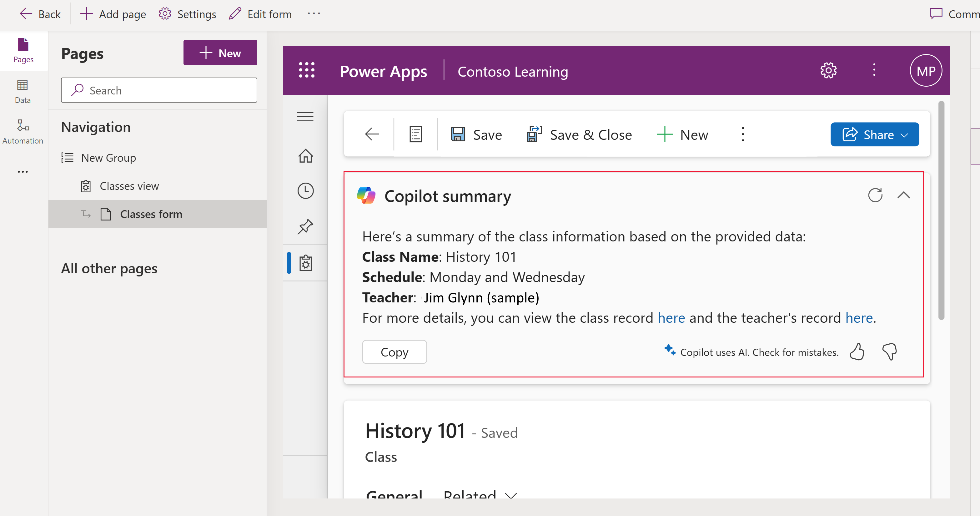Expand the three-dot more options menu
The width and height of the screenshot is (980, 516).
[743, 134]
